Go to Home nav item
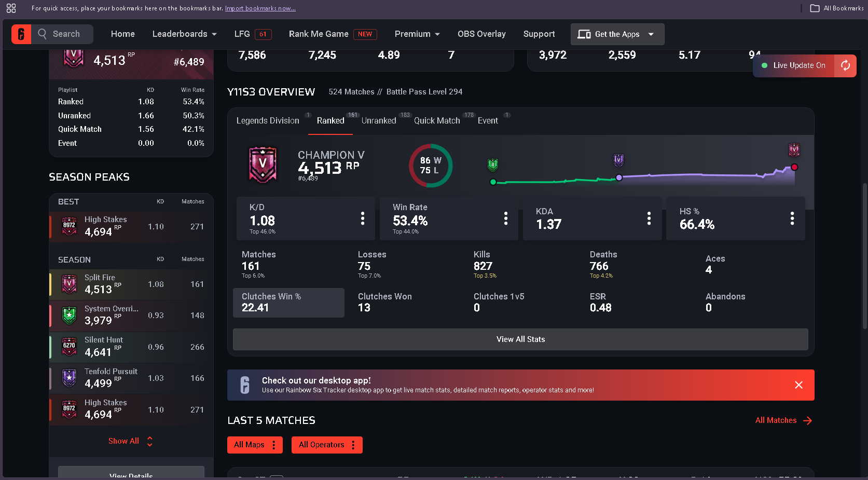Image resolution: width=868 pixels, height=480 pixels. point(123,34)
